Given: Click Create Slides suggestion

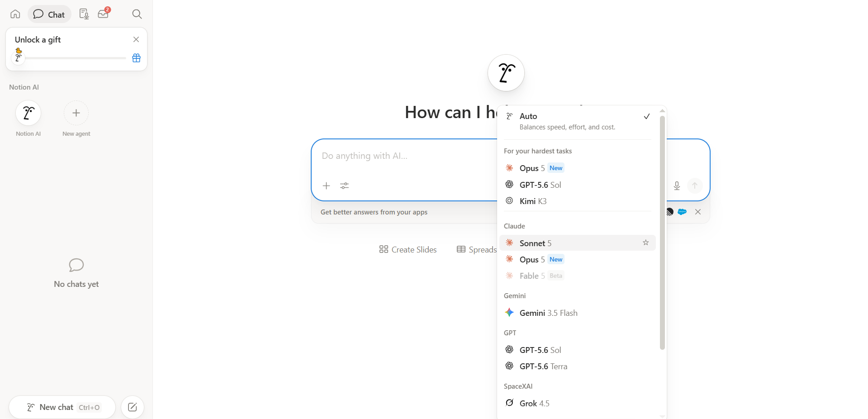Looking at the screenshot, I should (x=408, y=249).
